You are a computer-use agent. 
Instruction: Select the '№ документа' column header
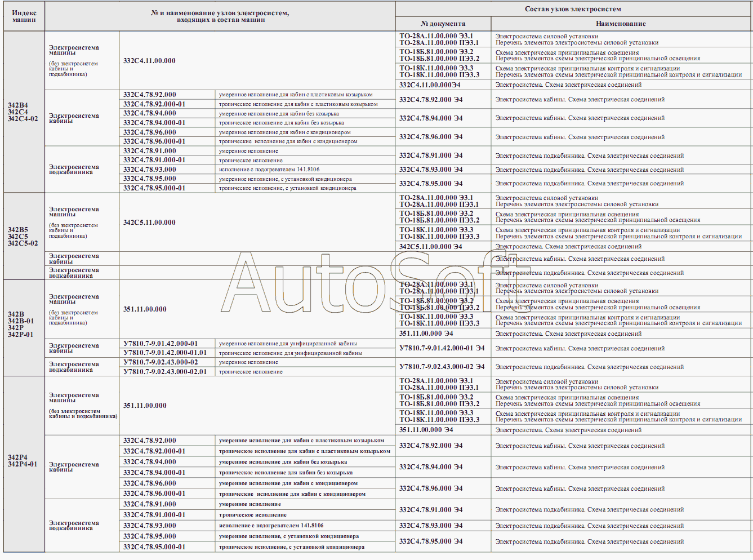click(443, 24)
